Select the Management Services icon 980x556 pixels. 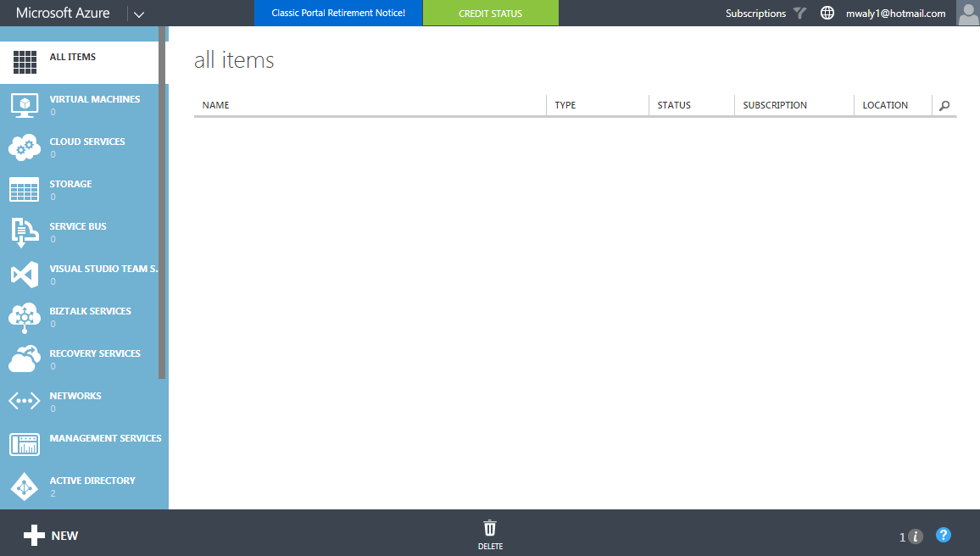click(x=25, y=444)
